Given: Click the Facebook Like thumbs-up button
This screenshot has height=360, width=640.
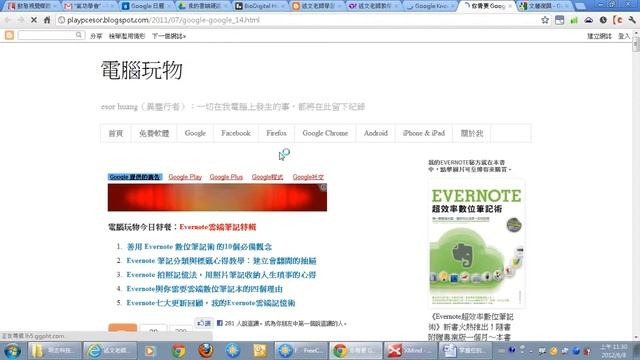Looking at the screenshot, I should [204, 323].
